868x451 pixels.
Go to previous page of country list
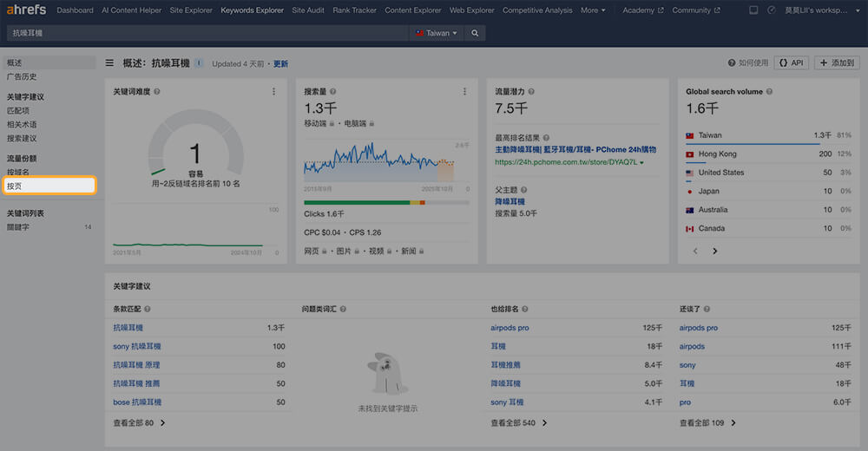click(695, 252)
